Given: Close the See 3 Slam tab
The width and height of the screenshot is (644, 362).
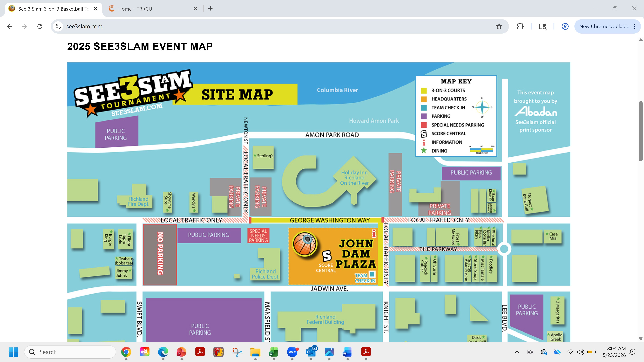Looking at the screenshot, I should pyautogui.click(x=95, y=9).
